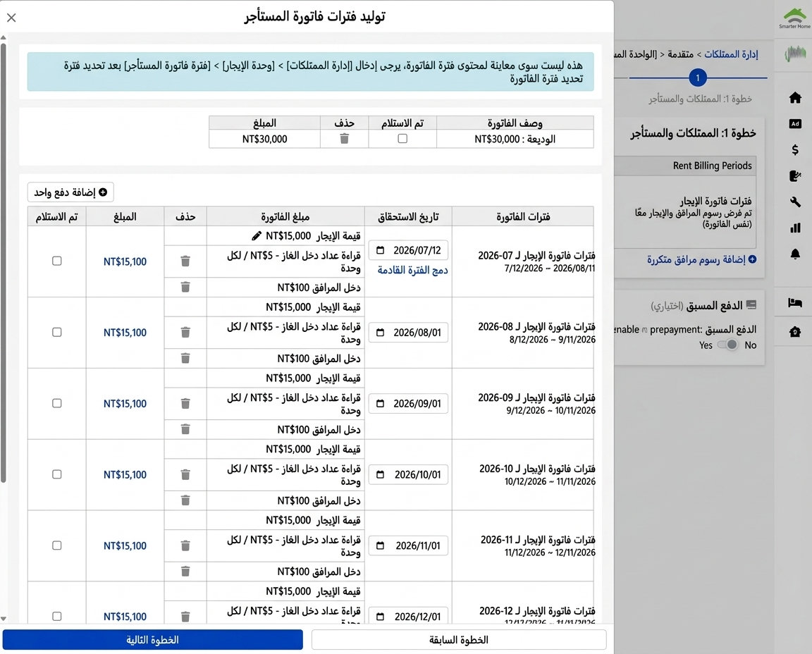This screenshot has height=654, width=812.
Task: Open the wrench maintenance icon in sidebar
Action: tap(795, 202)
